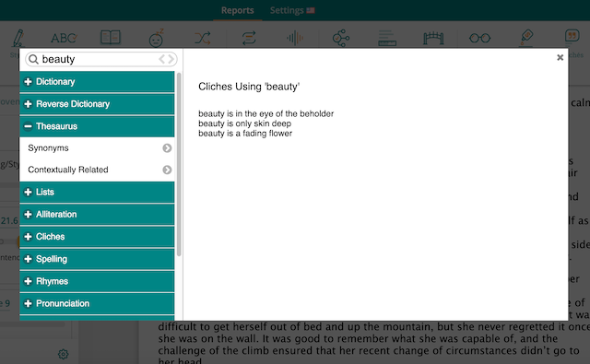Screen dimensions: 590x364
Task: Expand the Lists section
Action: (x=97, y=193)
